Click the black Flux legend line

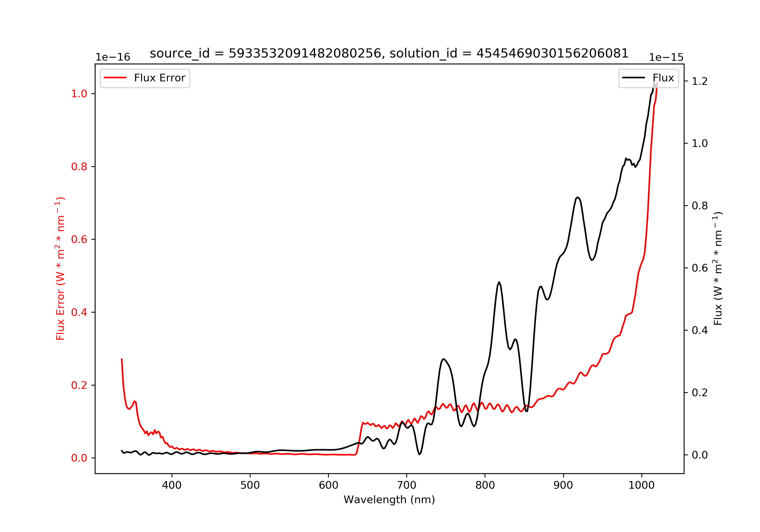[634, 78]
